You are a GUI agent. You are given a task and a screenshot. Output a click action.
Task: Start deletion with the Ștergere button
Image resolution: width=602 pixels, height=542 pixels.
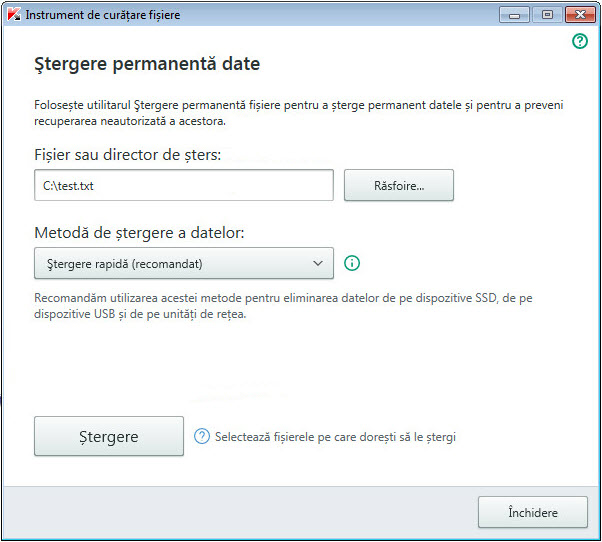109,436
